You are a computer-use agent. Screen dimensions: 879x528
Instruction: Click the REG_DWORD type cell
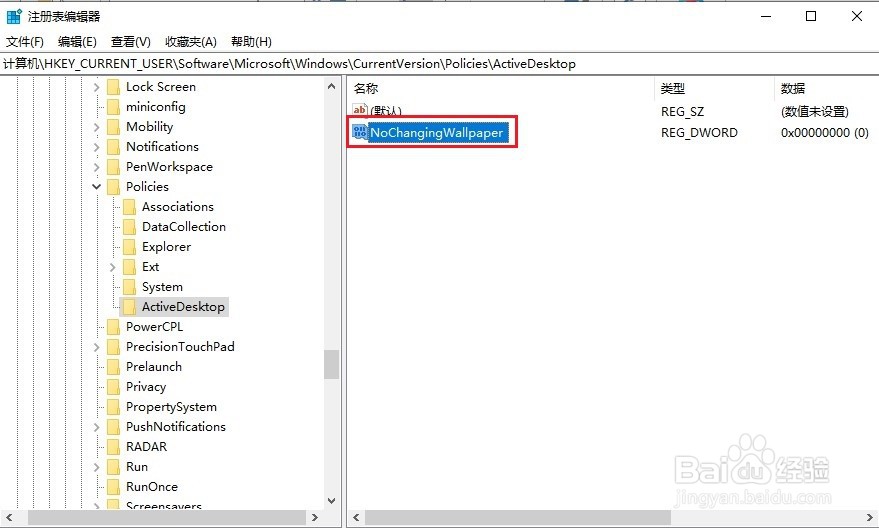(699, 133)
